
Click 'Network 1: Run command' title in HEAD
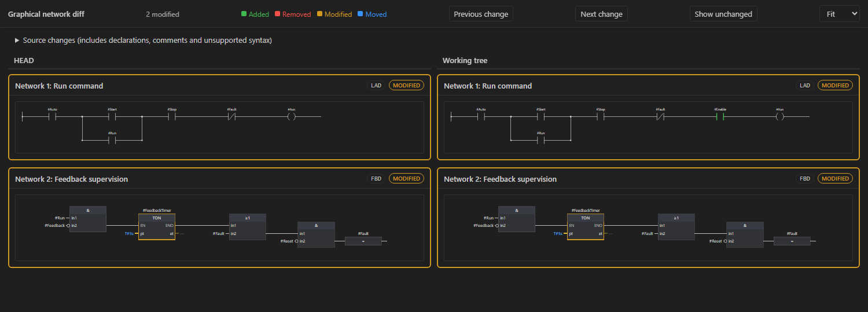pos(59,86)
